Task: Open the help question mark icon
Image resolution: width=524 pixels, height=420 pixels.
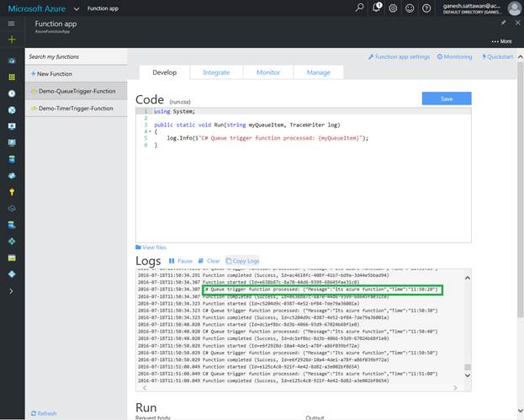Action: click(x=427, y=8)
